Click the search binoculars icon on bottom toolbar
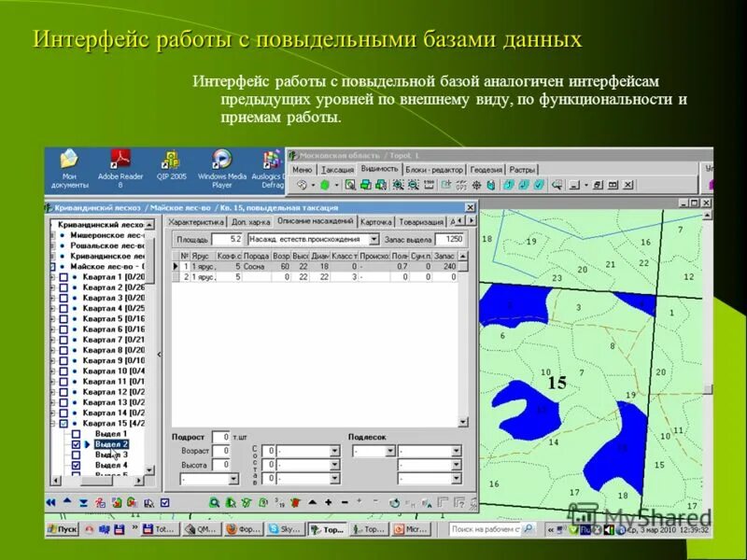 click(x=215, y=504)
